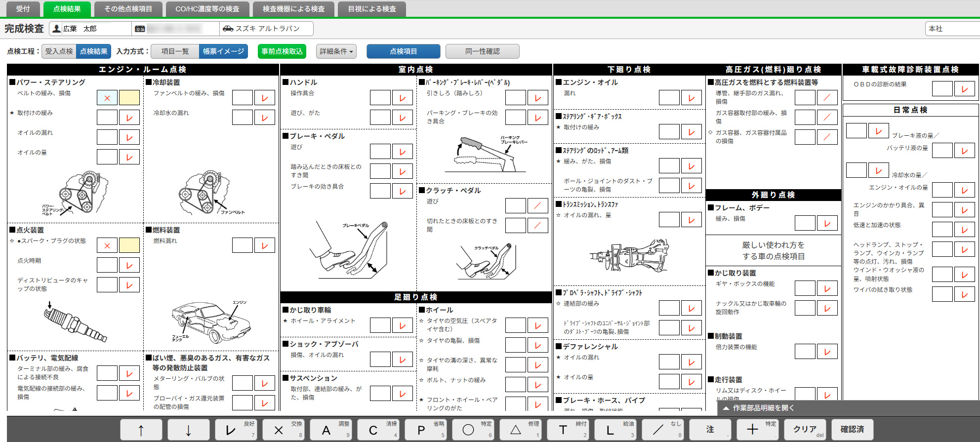980x442 pixels.
Task: Select the 点検結果 process toggle beside 受入点検
Action: [x=94, y=51]
